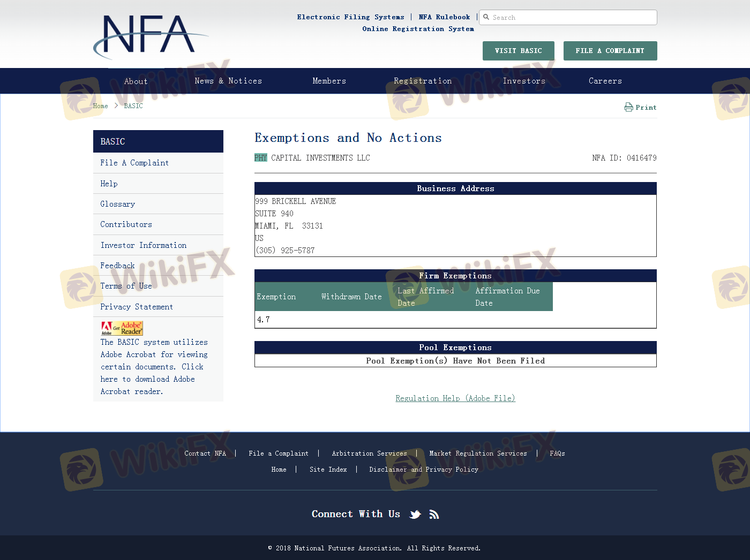
Task: Open the Site Index footer link
Action: click(328, 470)
